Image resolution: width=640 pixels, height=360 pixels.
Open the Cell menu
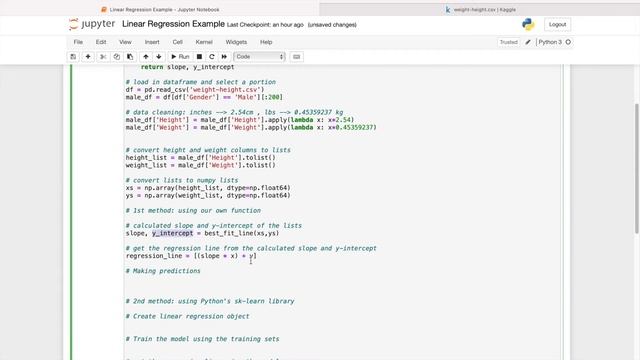(x=178, y=42)
